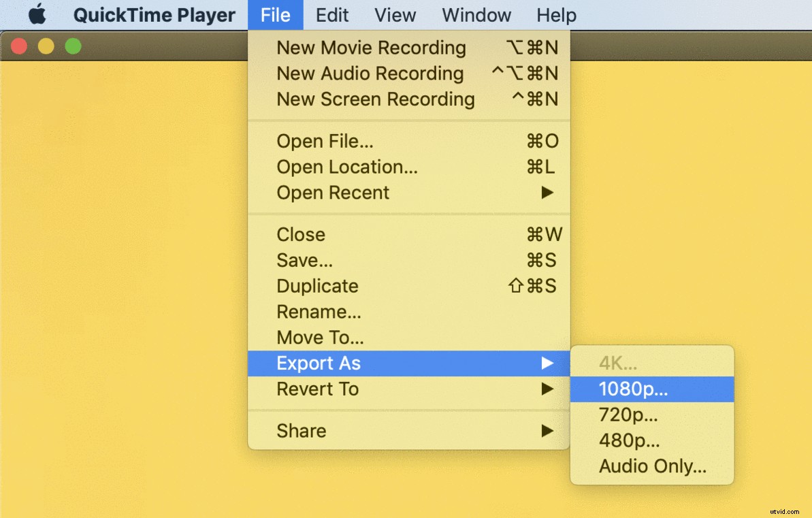
Task: Expand the Open Recent submenu
Action: [333, 193]
